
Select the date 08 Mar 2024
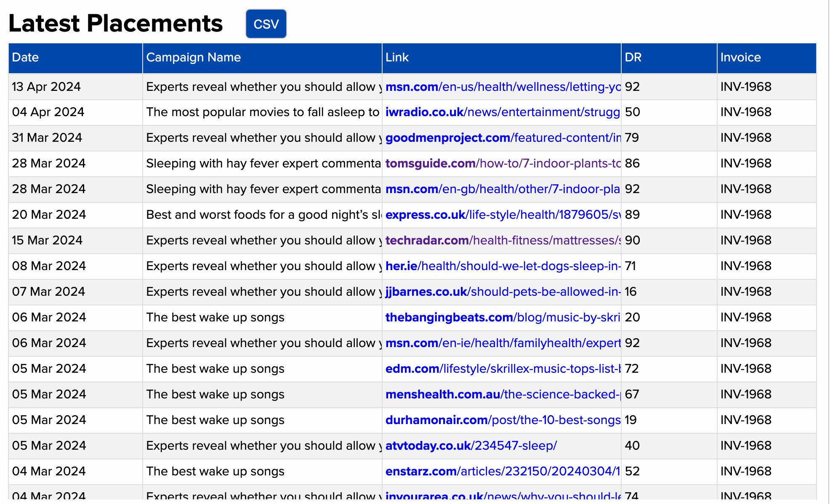click(x=49, y=266)
